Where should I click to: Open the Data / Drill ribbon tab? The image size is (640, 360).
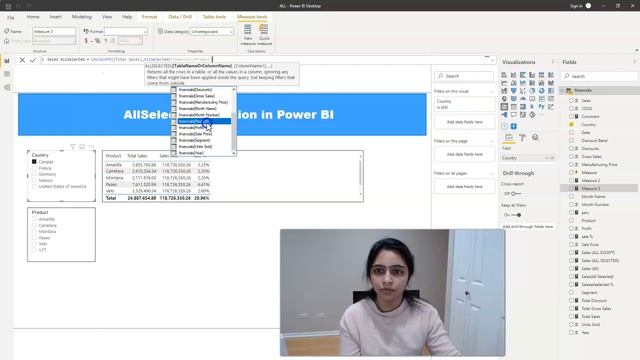pyautogui.click(x=180, y=17)
